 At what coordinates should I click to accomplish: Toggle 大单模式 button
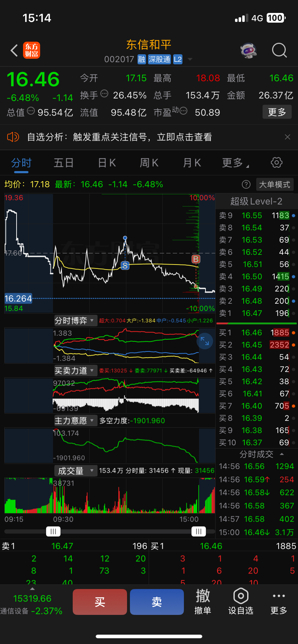pyautogui.click(x=275, y=184)
